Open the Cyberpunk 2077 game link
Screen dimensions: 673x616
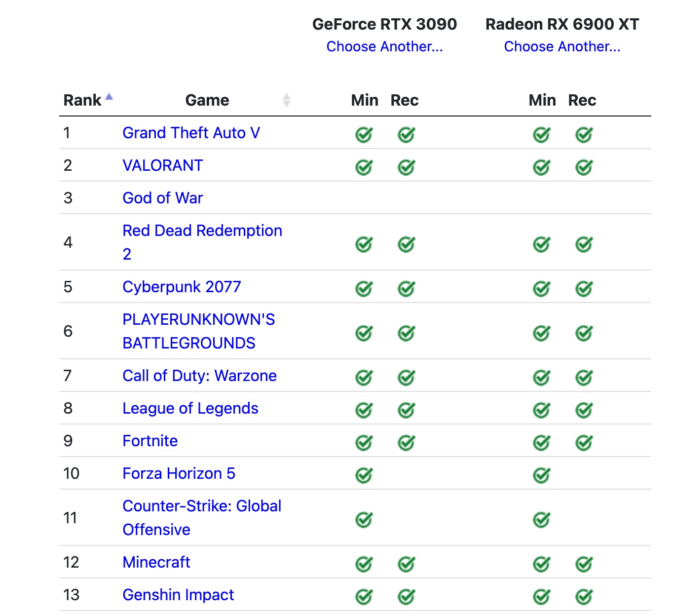coord(182,287)
